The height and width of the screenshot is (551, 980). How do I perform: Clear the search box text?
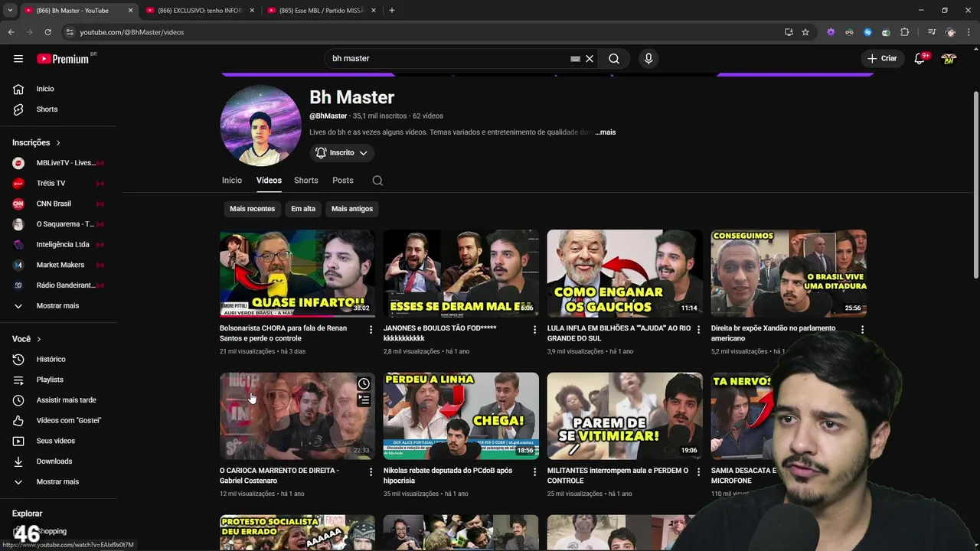pyautogui.click(x=590, y=59)
